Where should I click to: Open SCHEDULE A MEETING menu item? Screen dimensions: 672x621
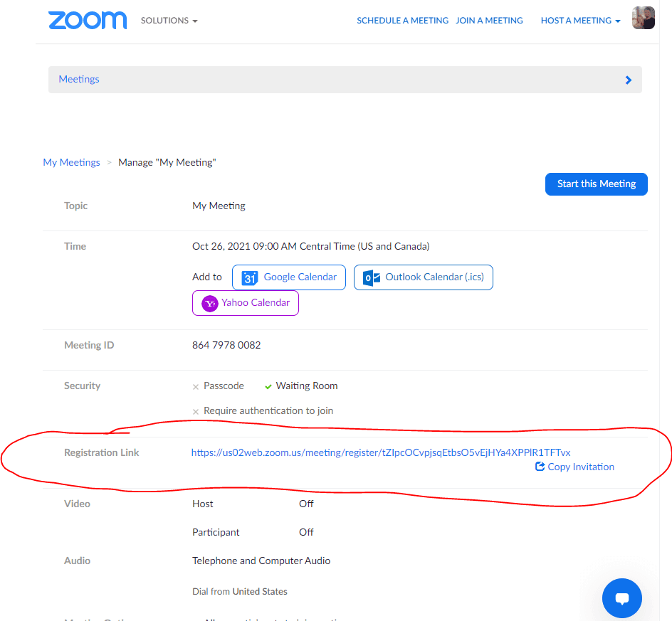coord(402,20)
